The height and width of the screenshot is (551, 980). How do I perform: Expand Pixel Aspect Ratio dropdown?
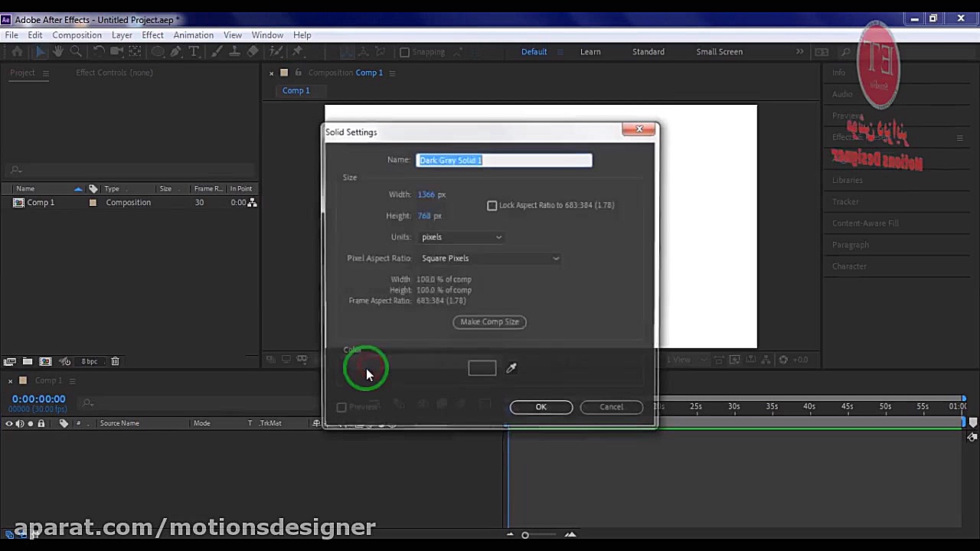pyautogui.click(x=490, y=259)
